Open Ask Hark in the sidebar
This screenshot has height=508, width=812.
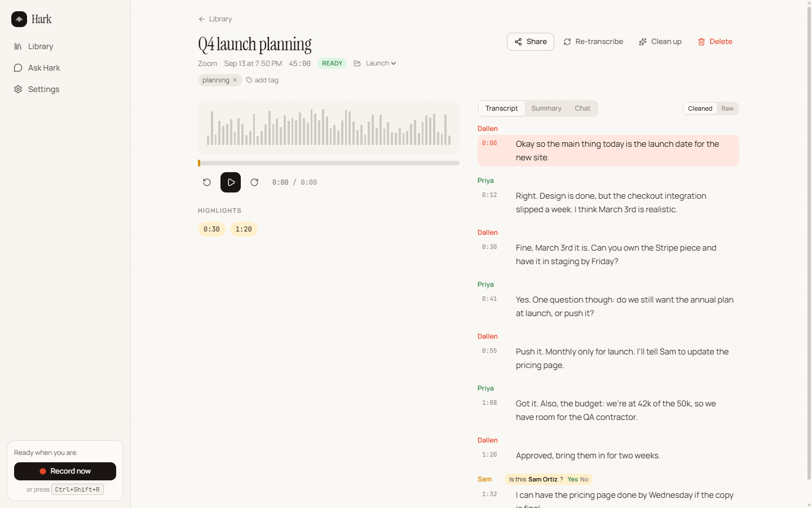click(65, 68)
